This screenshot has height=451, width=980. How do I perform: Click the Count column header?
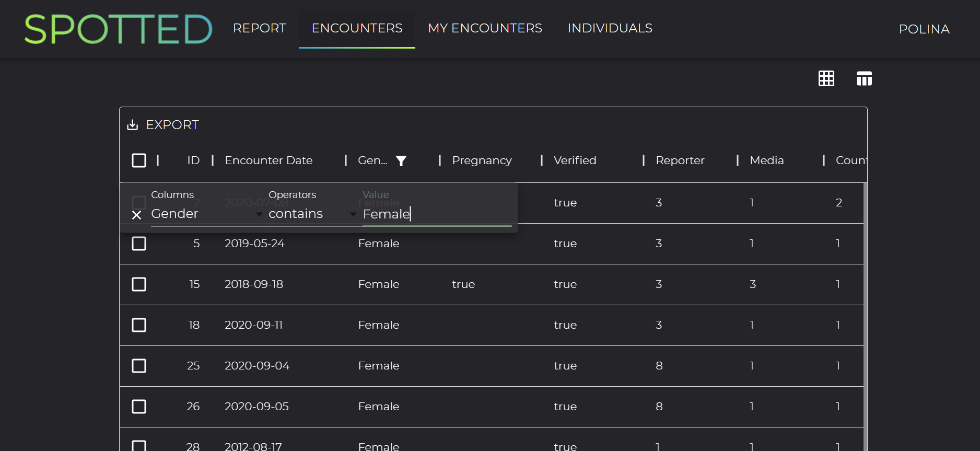click(851, 160)
